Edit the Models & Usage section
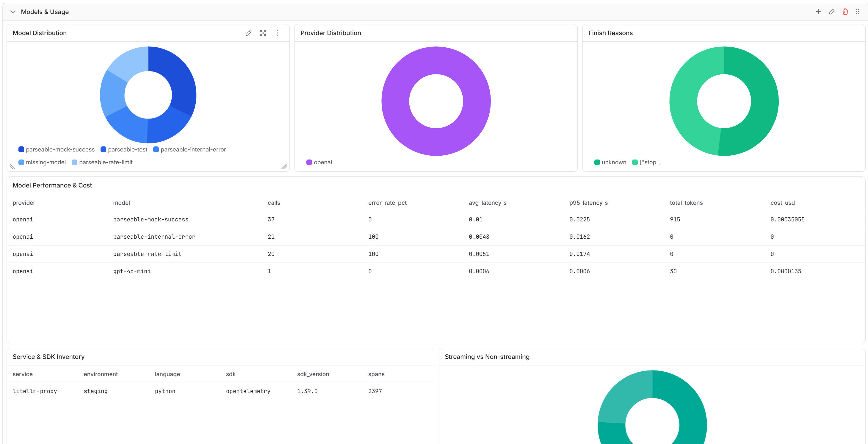This screenshot has width=868, height=444. click(832, 12)
